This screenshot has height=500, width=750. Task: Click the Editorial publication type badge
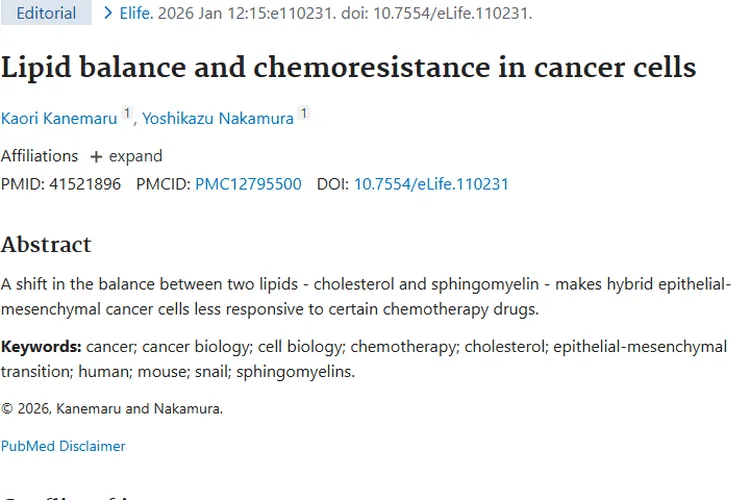tap(46, 13)
